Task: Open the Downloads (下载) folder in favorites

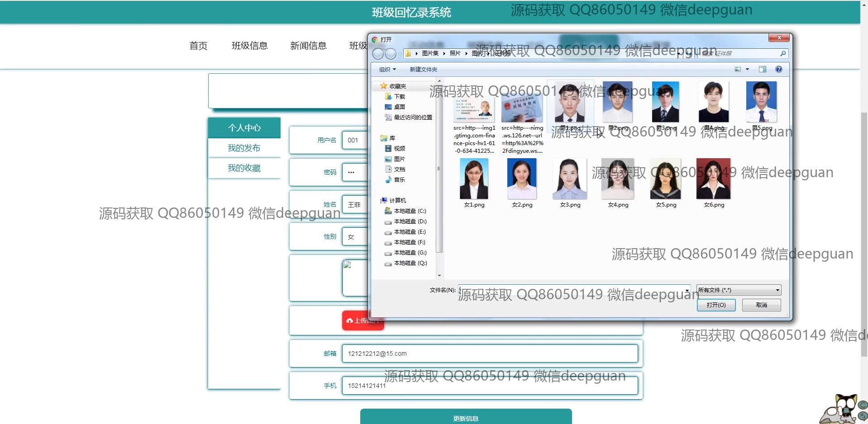Action: 399,97
